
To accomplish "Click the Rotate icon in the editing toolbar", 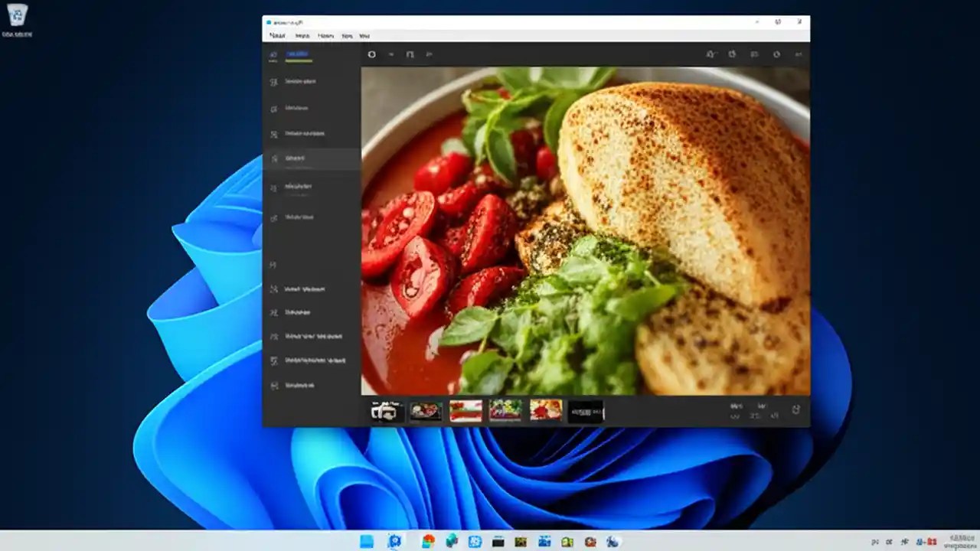I will click(x=410, y=54).
